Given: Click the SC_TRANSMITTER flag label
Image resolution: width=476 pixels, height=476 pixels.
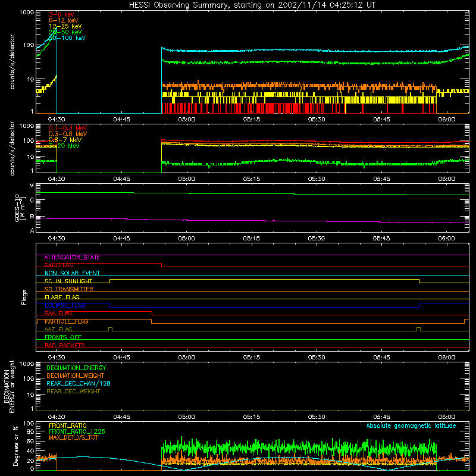Looking at the screenshot, I should pos(69,289).
